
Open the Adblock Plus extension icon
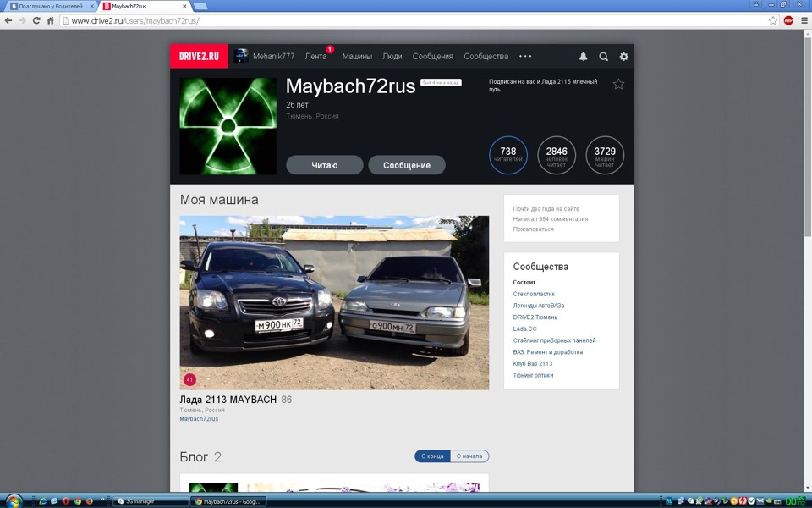click(x=788, y=20)
